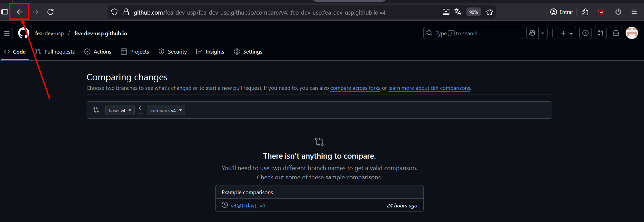Open the notifications inbox icon
644x222 pixels.
coord(616,33)
